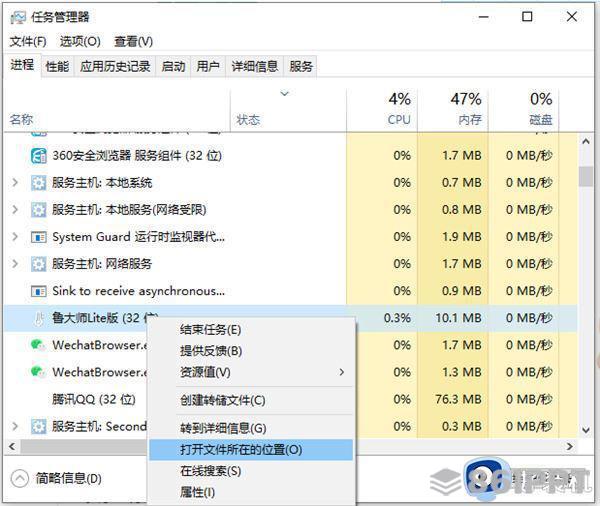Click the horizontal scrollbar left arrow
Screen dimensions: 600x506
(12, 446)
